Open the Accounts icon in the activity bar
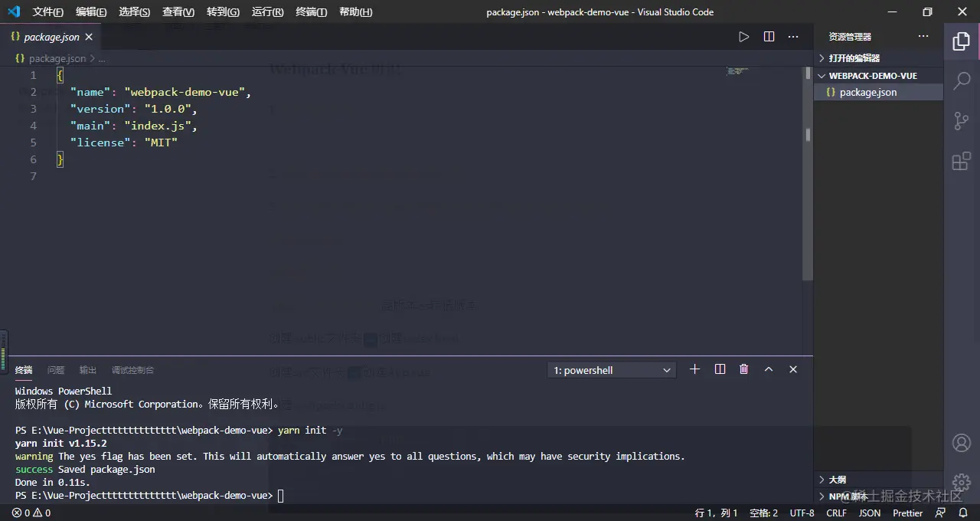980x521 pixels. (962, 443)
